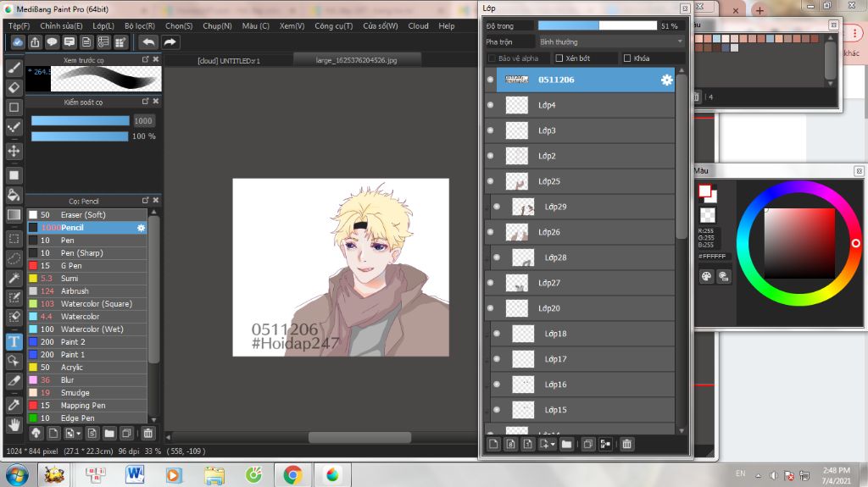Add new brush folder in brush panel

(109, 434)
